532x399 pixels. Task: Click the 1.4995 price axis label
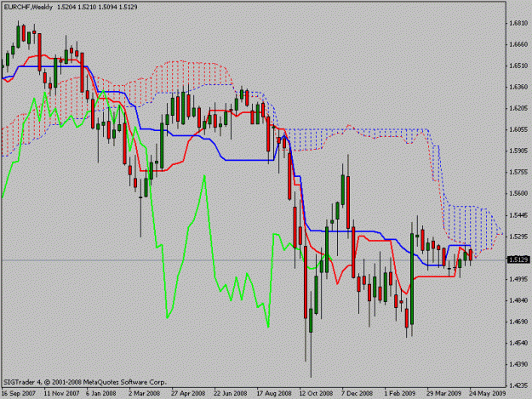pyautogui.click(x=518, y=279)
